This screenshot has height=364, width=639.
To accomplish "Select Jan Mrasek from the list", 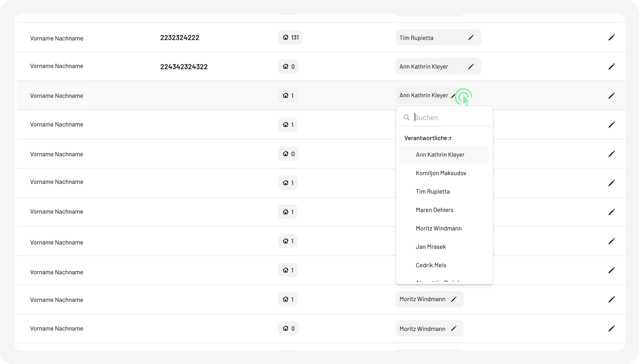I will [431, 247].
